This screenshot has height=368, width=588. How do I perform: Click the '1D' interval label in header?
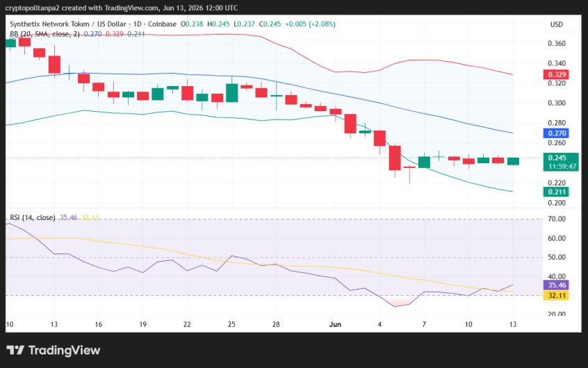click(137, 24)
